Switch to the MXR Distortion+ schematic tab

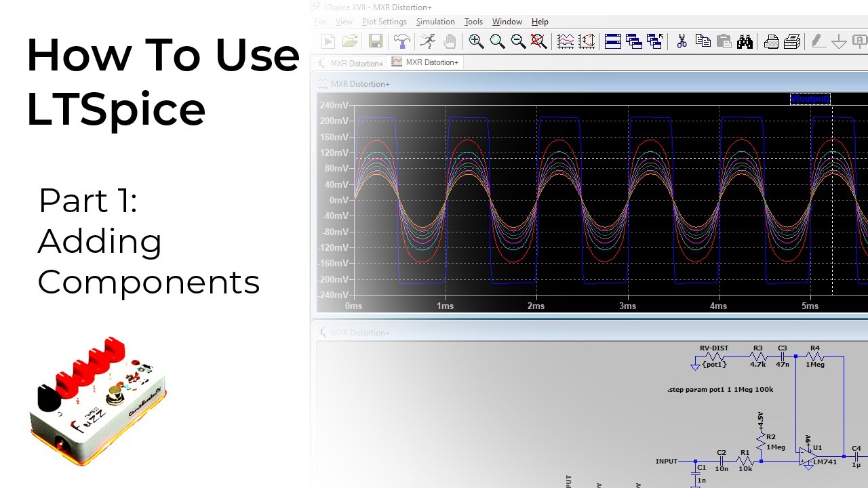coord(349,62)
